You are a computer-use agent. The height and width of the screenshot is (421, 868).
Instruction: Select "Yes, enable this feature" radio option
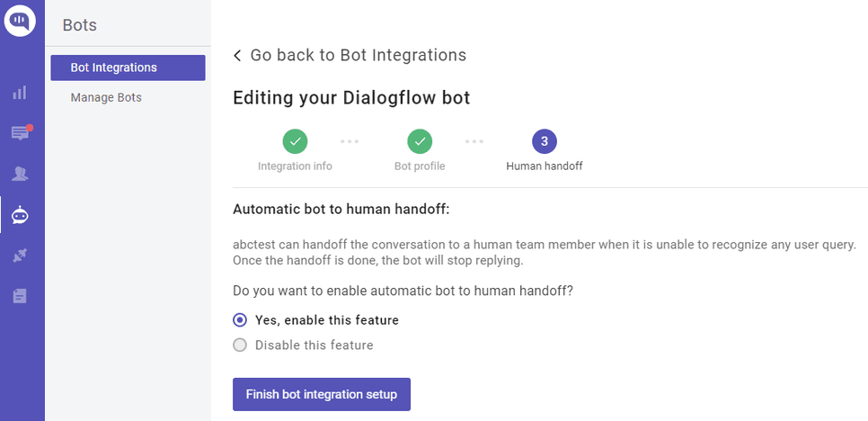click(x=240, y=320)
